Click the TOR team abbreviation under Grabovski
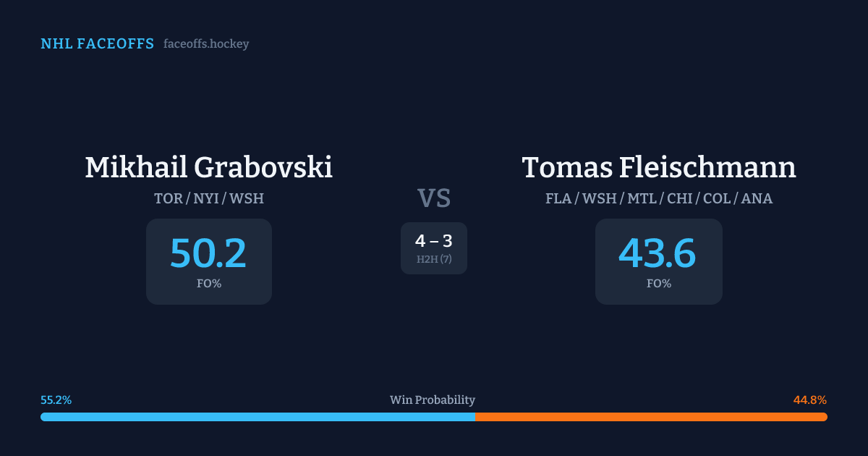The image size is (868, 456). pyautogui.click(x=168, y=198)
